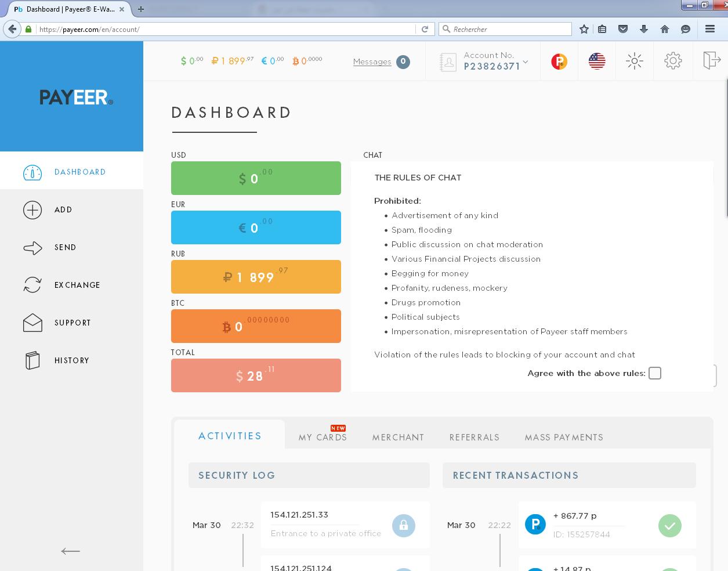Open the Exchange circular arrows icon
The height and width of the screenshot is (571, 728).
[x=32, y=285]
